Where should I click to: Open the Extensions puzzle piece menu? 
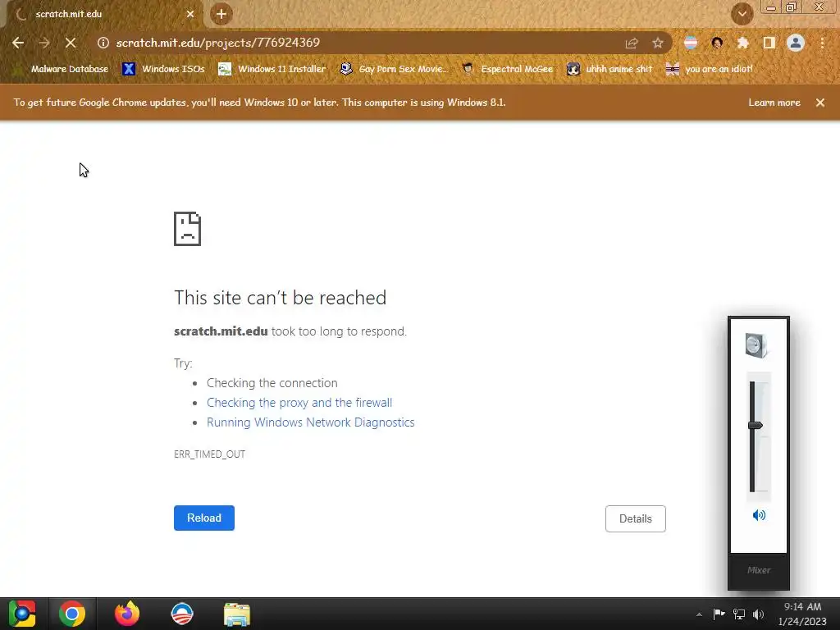coord(743,43)
